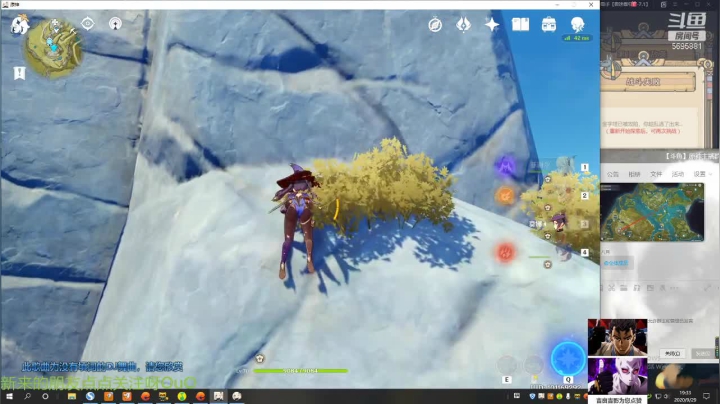Open the quest exclamation bookmark icon
Image resolution: width=720 pixels, height=404 pixels.
(19, 73)
